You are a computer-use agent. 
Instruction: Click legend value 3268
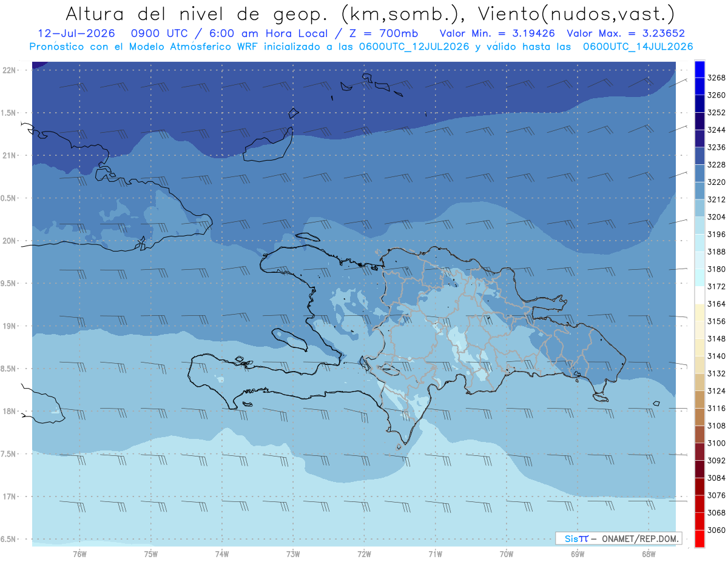[716, 78]
